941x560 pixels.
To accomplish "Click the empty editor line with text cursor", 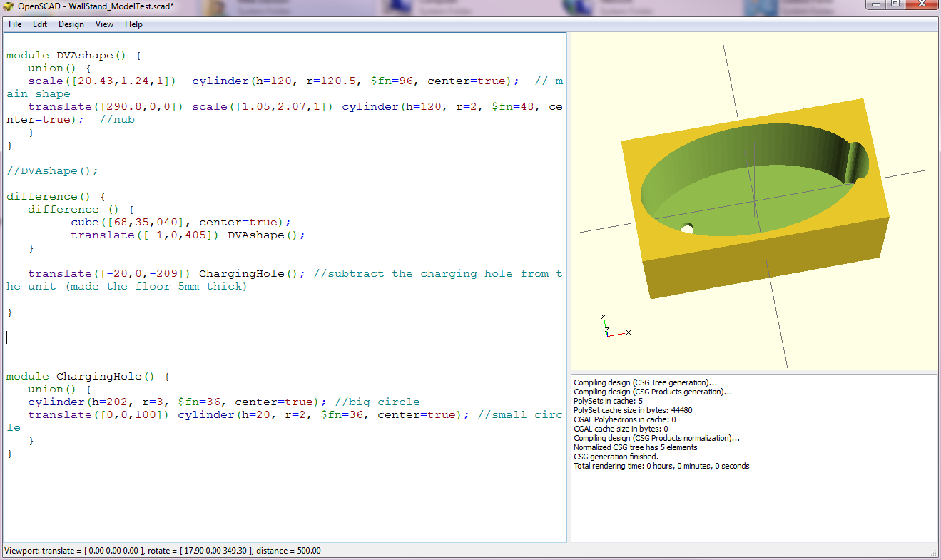I will (284, 337).
